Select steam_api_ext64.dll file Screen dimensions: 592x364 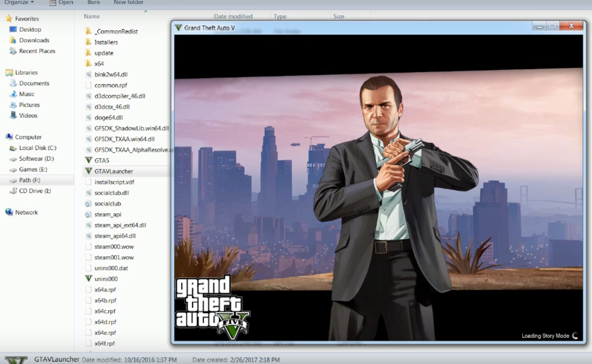pyautogui.click(x=120, y=225)
